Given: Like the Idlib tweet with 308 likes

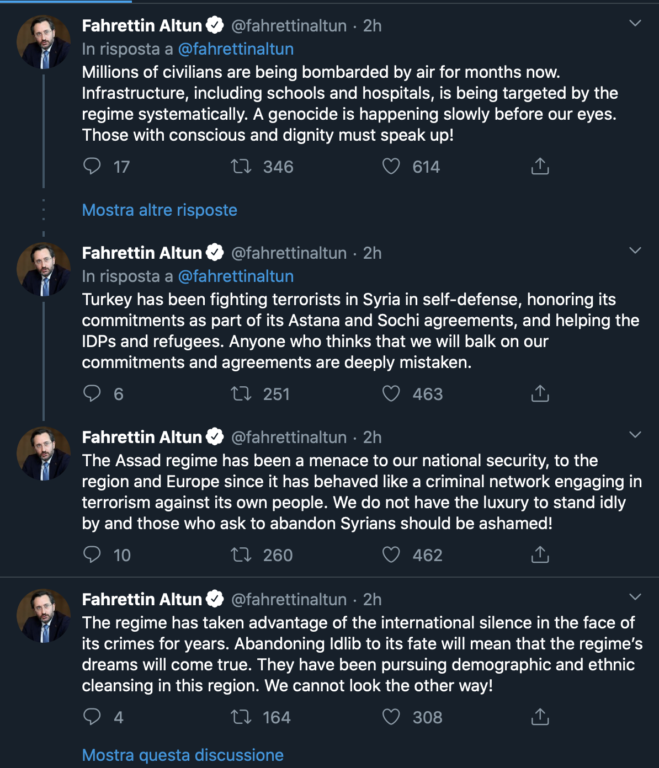Looking at the screenshot, I should [x=391, y=717].
